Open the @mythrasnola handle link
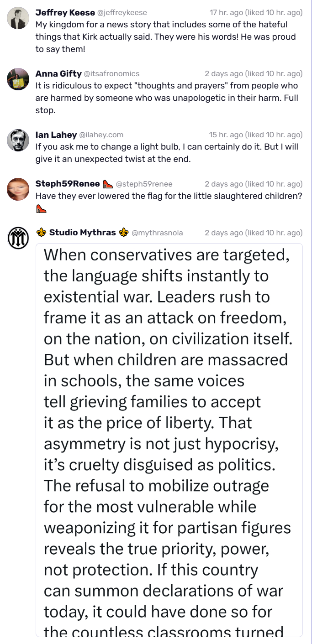 [x=157, y=233]
